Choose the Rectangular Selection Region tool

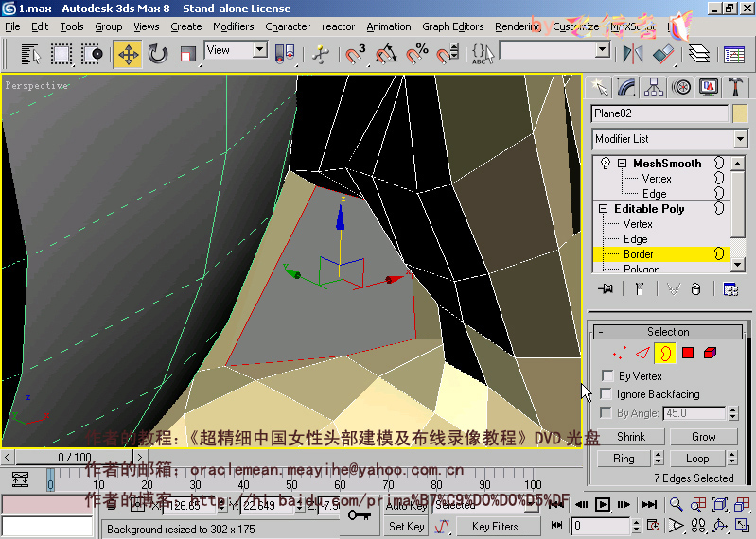pyautogui.click(x=62, y=54)
